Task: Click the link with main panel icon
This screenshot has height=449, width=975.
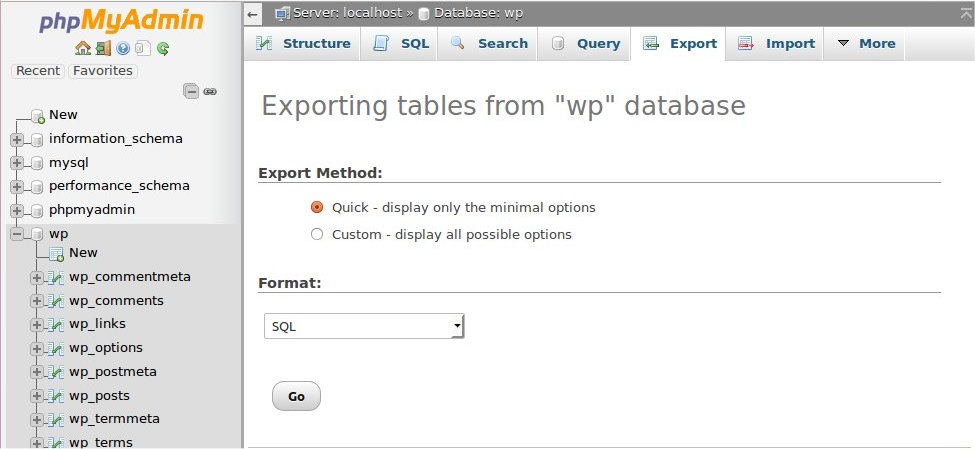Action: click(x=210, y=91)
